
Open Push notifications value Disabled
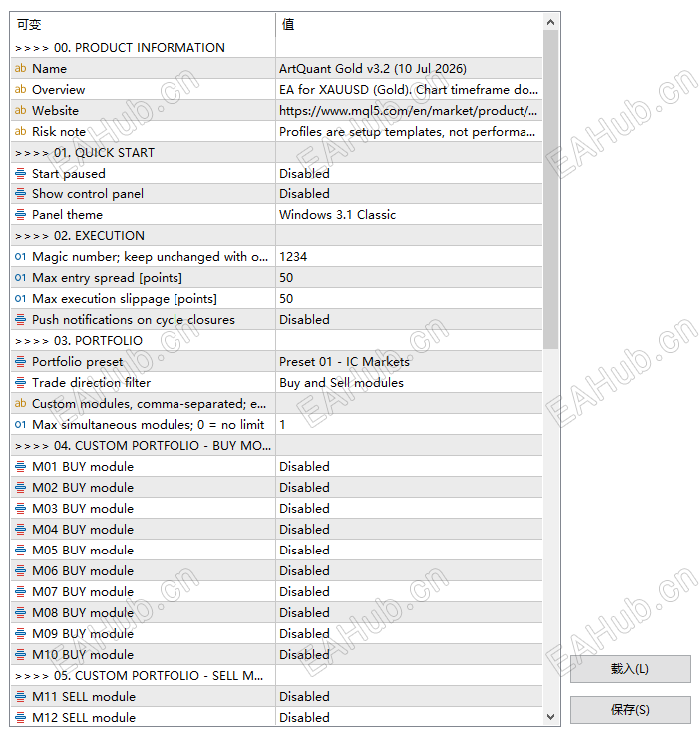click(409, 319)
